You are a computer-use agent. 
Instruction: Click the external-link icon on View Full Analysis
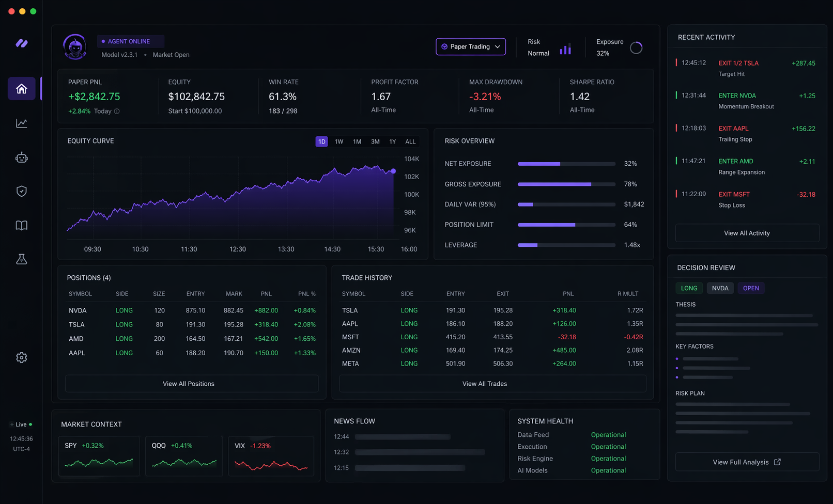coord(778,462)
